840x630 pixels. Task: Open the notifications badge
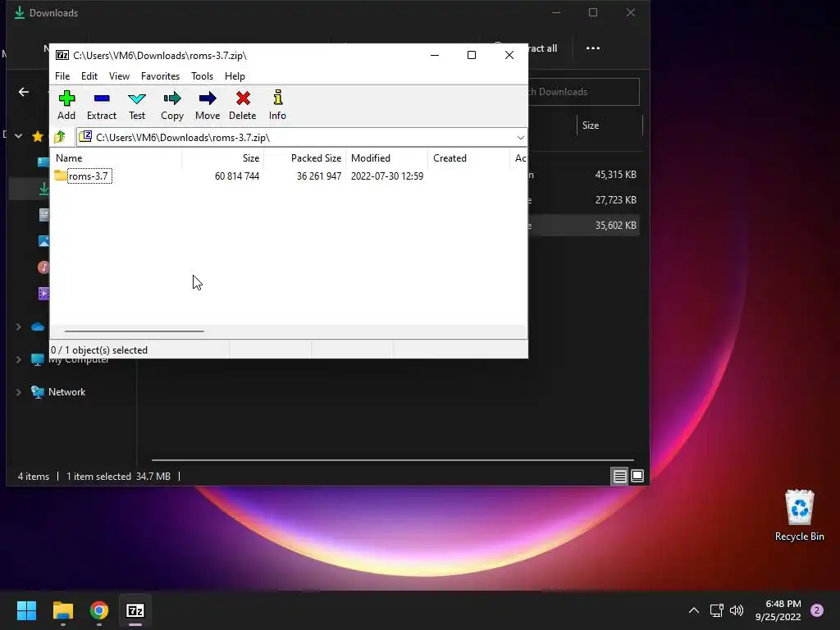pos(817,610)
